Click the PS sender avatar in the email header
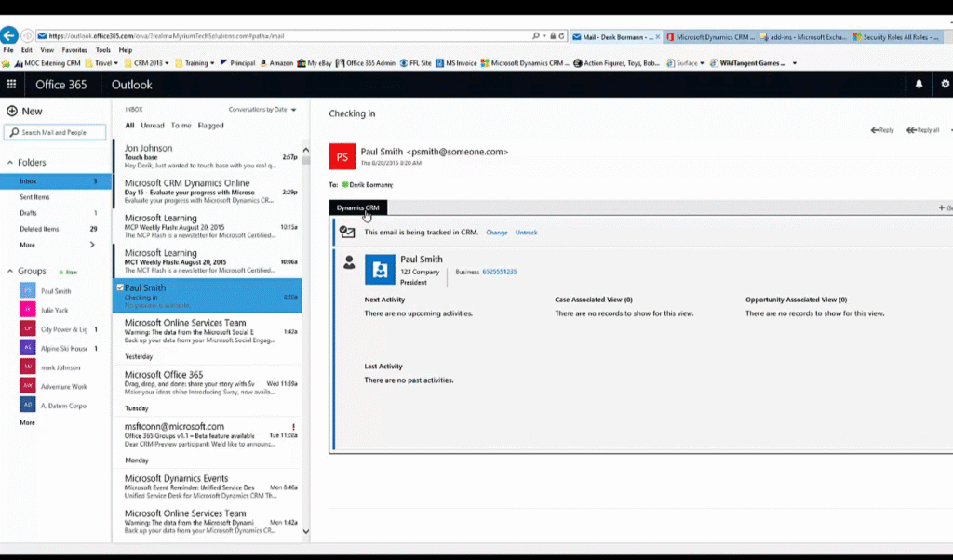 click(x=342, y=156)
